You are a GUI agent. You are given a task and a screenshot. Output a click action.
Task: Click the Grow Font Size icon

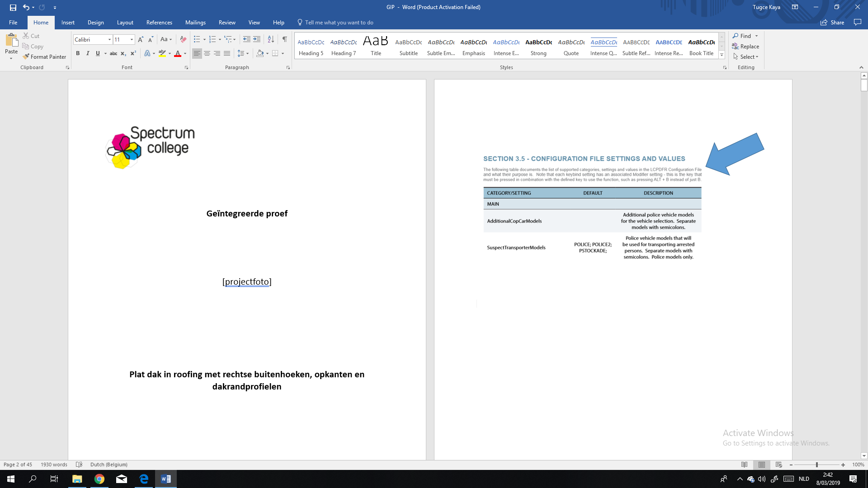click(x=141, y=39)
